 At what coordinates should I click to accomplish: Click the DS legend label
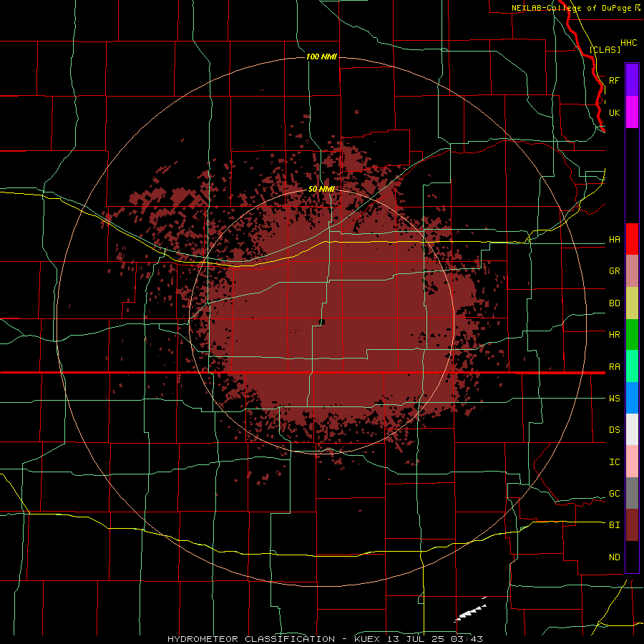click(615, 430)
